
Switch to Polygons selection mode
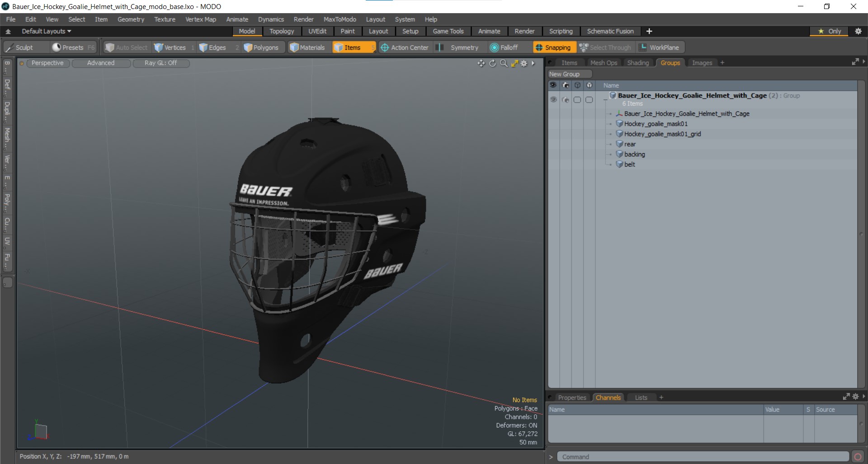pos(262,47)
